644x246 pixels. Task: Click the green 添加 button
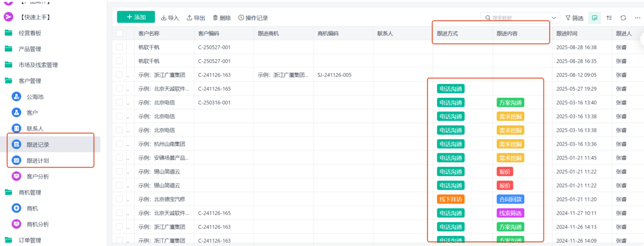tap(136, 17)
